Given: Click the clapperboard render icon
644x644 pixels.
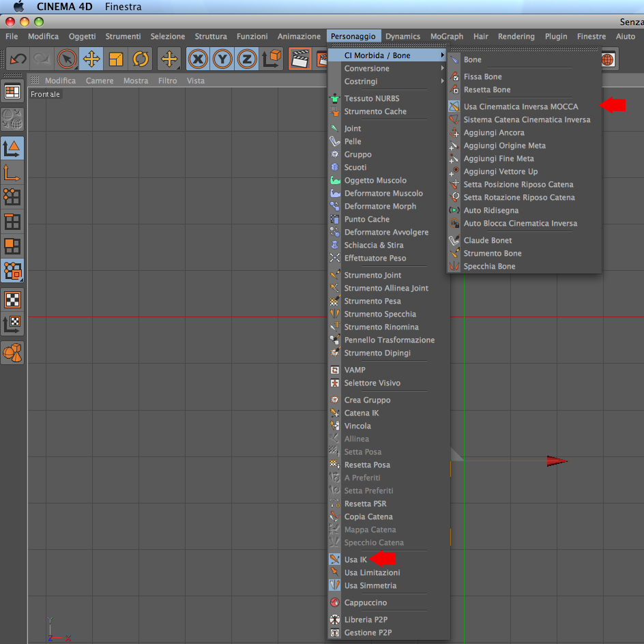Looking at the screenshot, I should 299,59.
